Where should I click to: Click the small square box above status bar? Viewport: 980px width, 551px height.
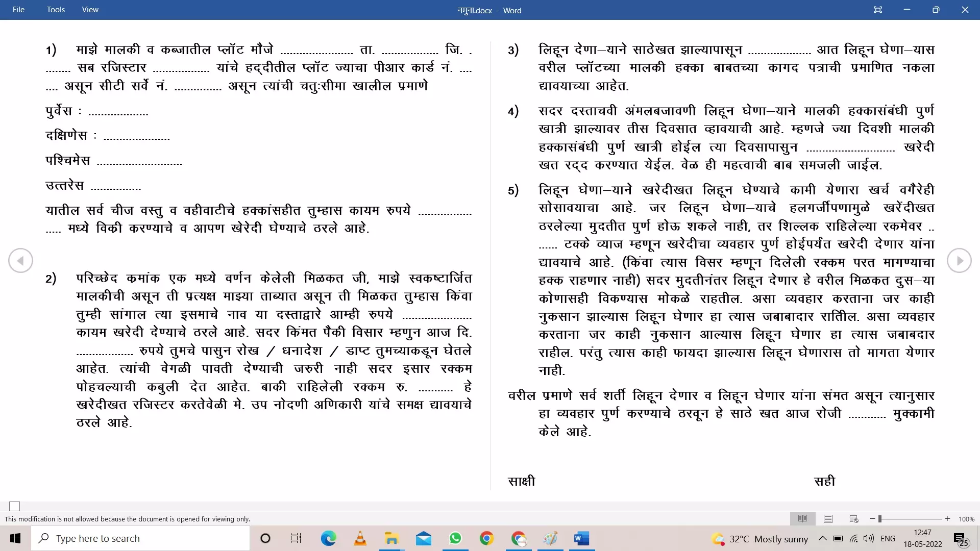point(15,506)
